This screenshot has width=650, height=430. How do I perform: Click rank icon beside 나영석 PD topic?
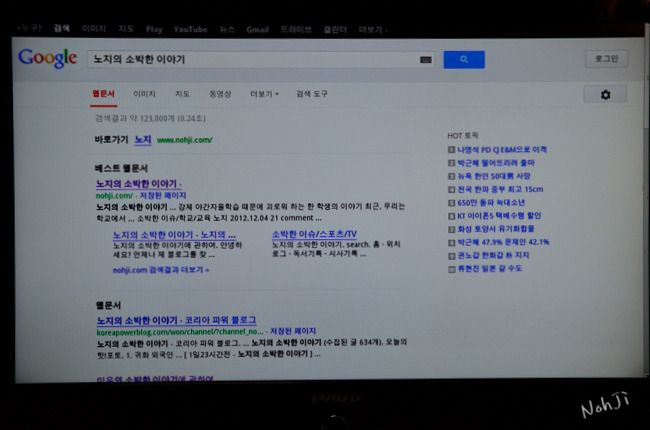coord(452,150)
